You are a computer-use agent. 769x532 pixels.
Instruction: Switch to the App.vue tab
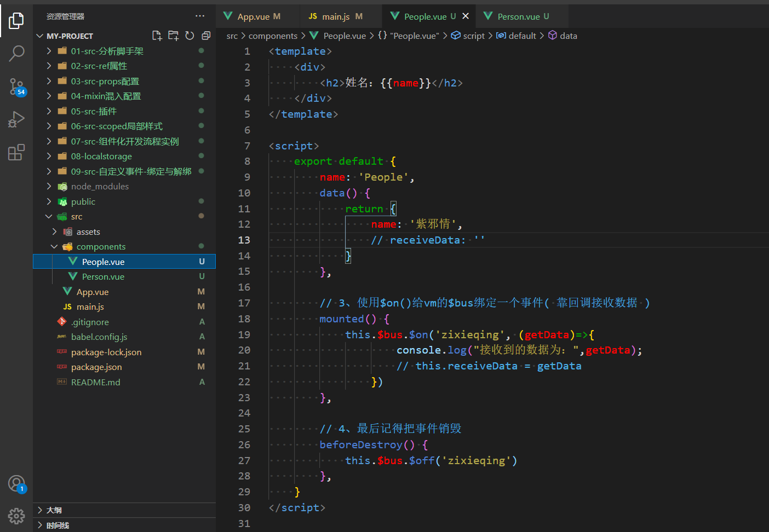(259, 16)
